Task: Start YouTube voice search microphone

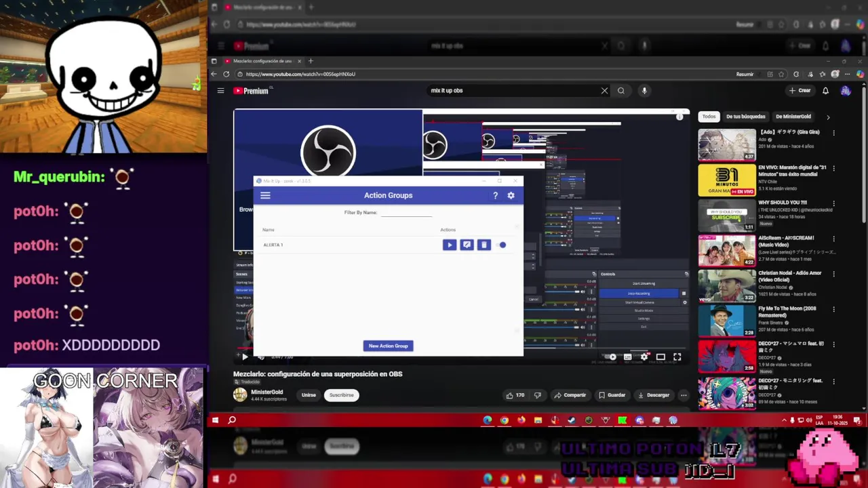Action: coord(644,90)
